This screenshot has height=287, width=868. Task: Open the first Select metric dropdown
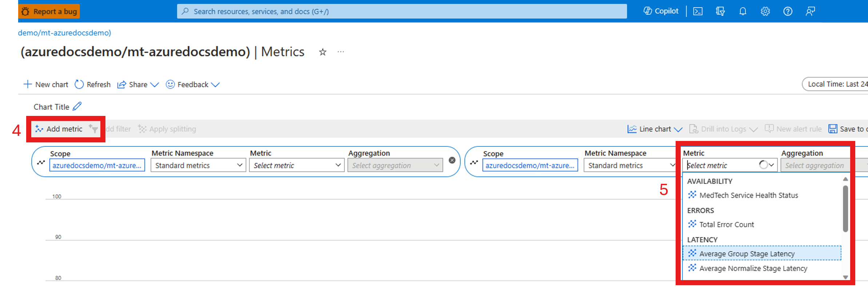[x=297, y=165]
